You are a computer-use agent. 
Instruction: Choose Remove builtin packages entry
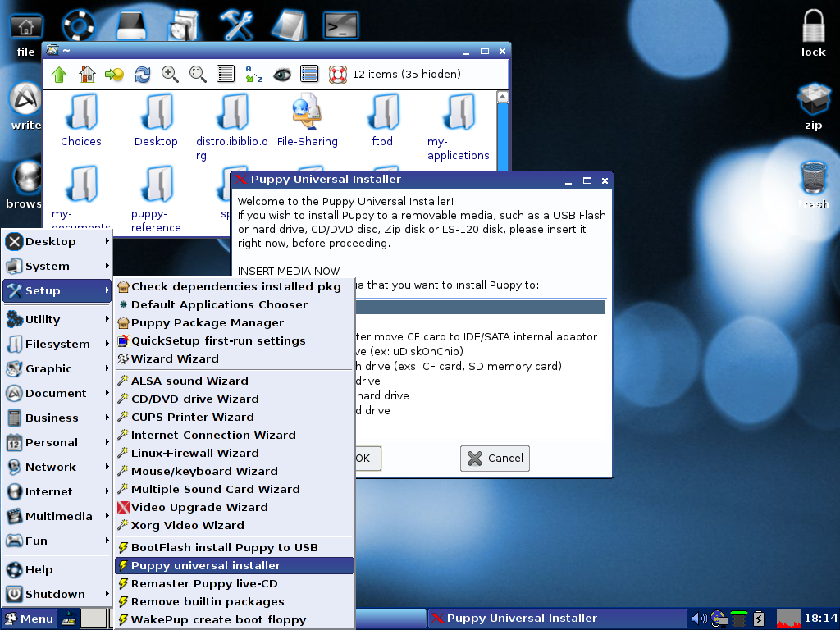click(x=234, y=602)
